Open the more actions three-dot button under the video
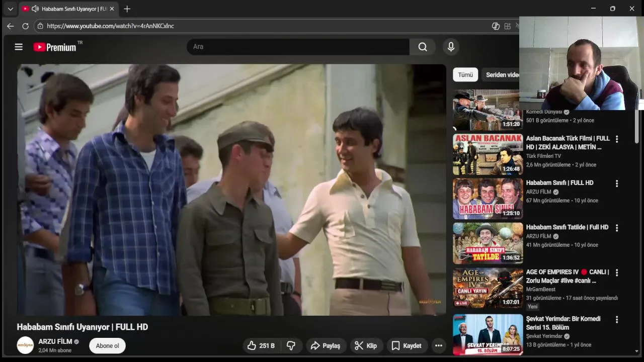The width and height of the screenshot is (644, 362). pos(439,346)
